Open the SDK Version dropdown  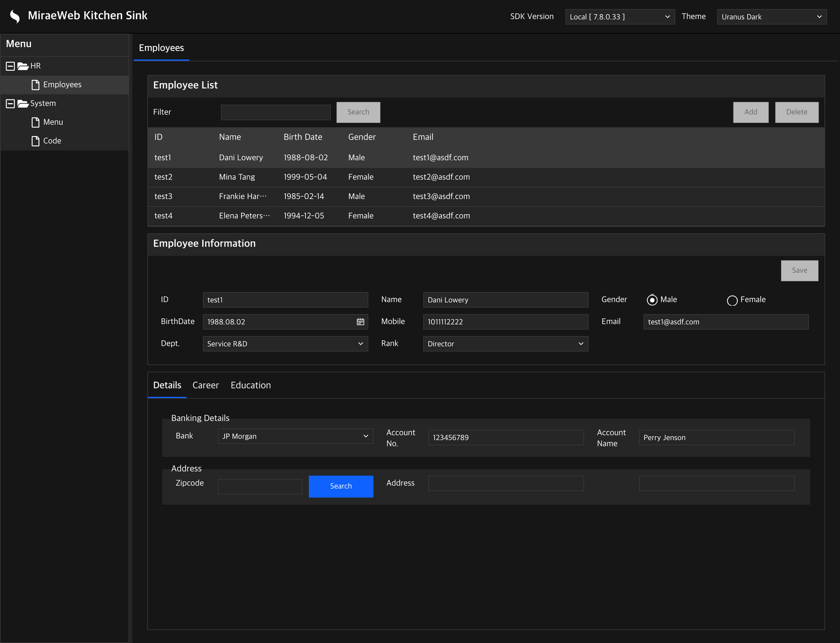[x=619, y=17]
